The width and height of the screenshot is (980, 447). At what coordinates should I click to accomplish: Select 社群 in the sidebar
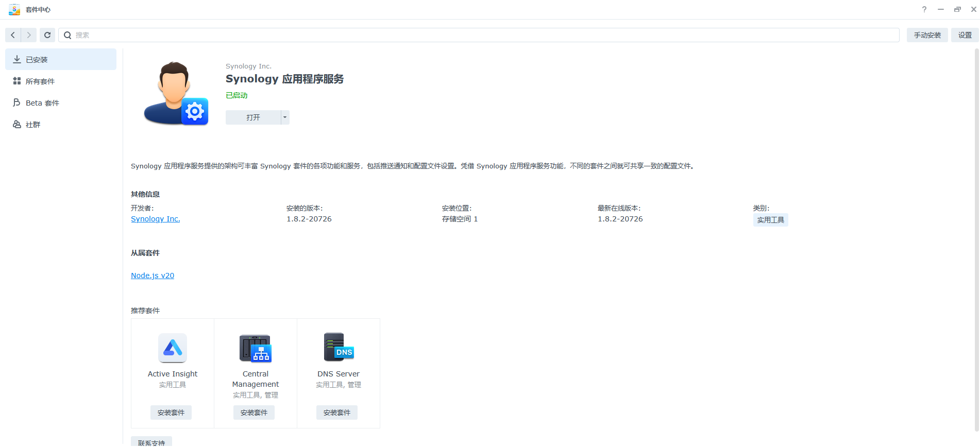coord(61,124)
